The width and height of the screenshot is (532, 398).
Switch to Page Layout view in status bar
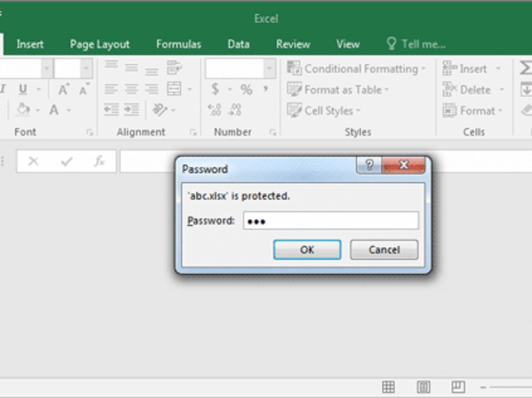[423, 387]
